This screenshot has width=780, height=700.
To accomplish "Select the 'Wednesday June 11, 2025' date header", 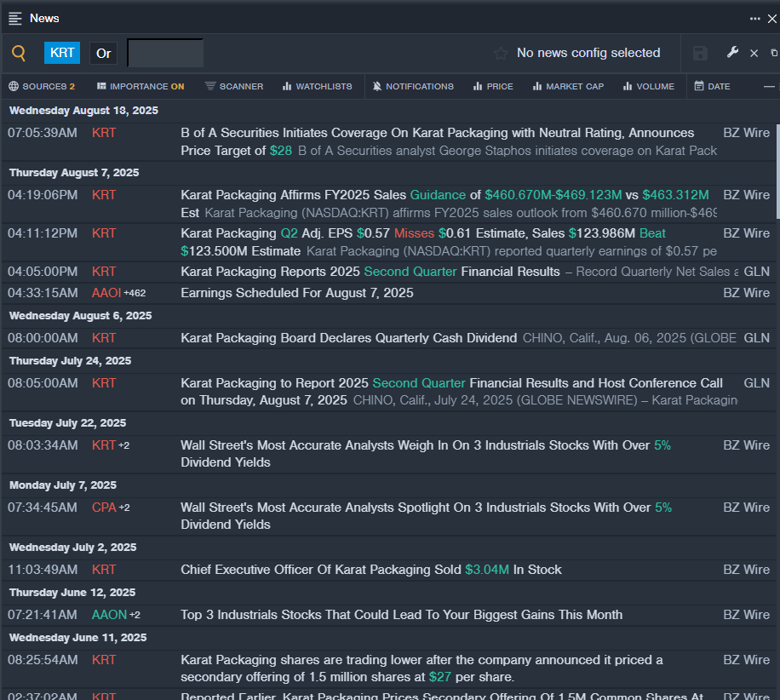I will (x=78, y=638).
